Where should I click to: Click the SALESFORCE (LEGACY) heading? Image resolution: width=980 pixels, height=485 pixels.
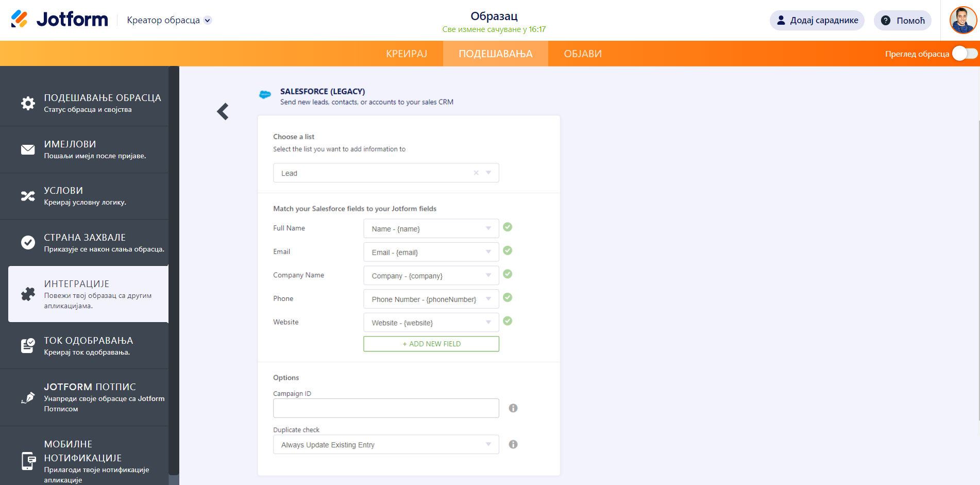323,91
